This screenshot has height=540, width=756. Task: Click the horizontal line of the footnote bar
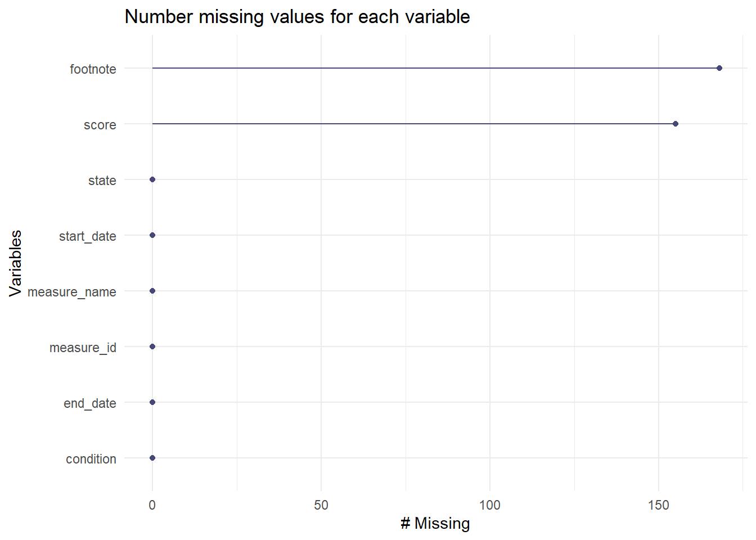pyautogui.click(x=433, y=68)
